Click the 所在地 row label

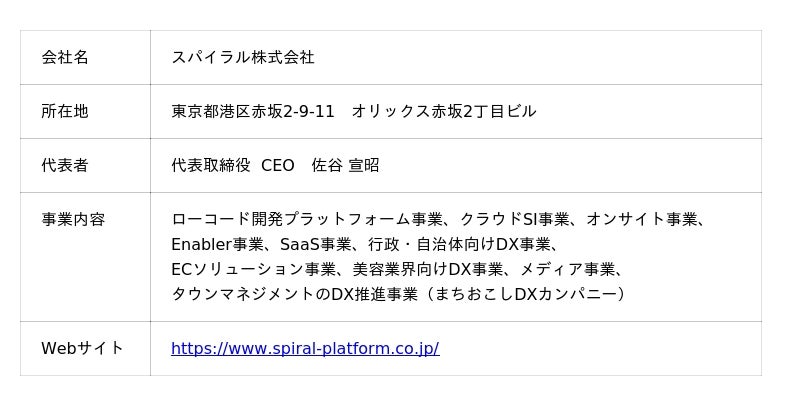click(x=65, y=112)
